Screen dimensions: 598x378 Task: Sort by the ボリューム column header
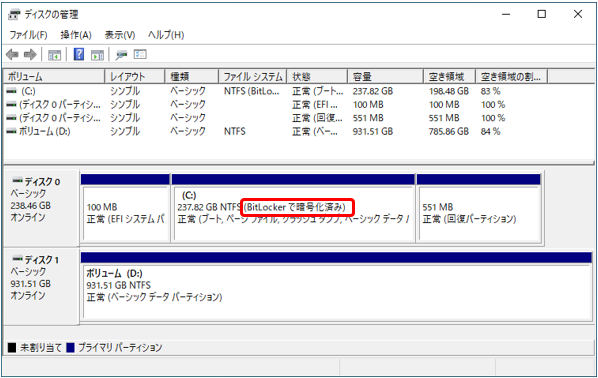click(54, 77)
